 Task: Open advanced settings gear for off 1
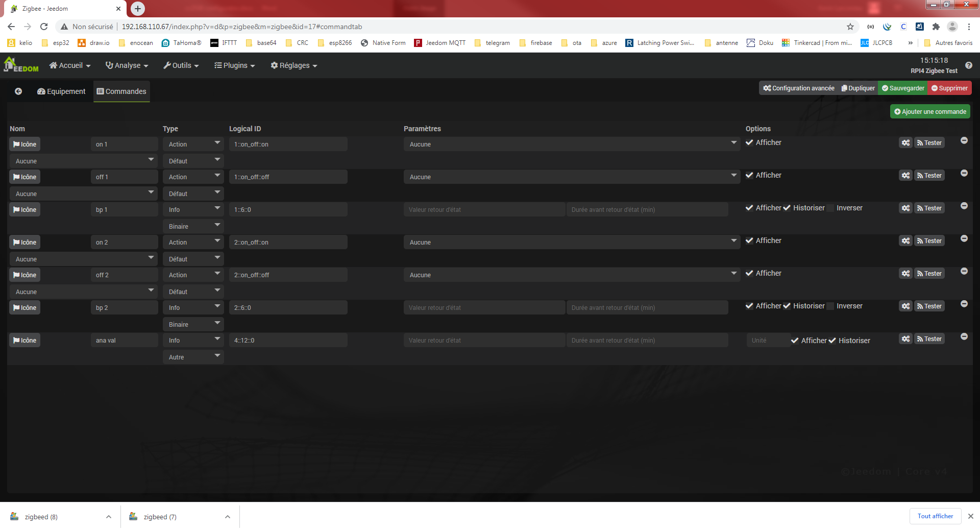click(x=905, y=176)
